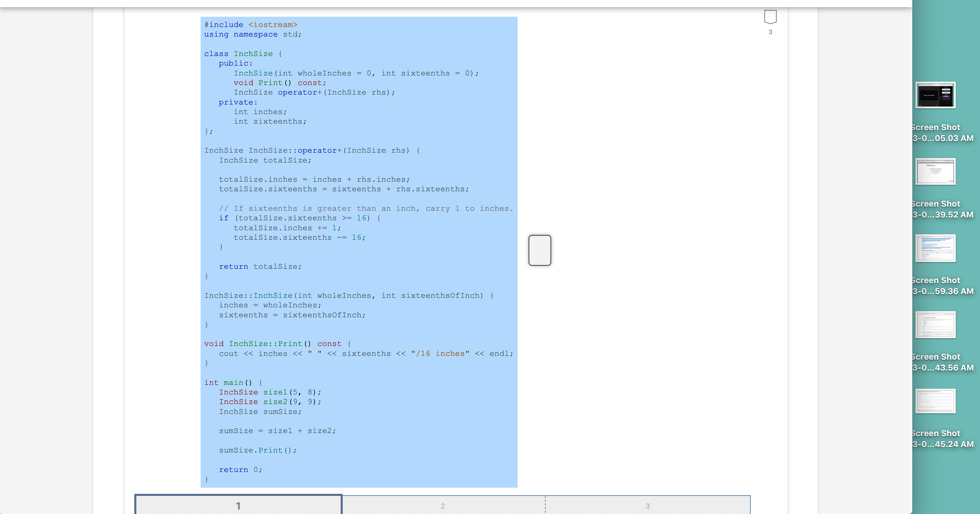Click the 'return totalSize;' statement
Image resolution: width=980 pixels, height=514 pixels.
(x=260, y=266)
